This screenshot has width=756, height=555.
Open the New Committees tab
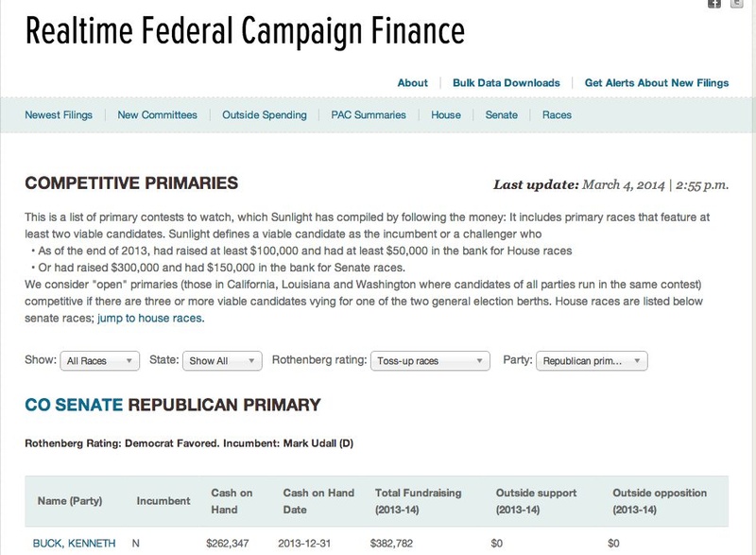(x=157, y=115)
